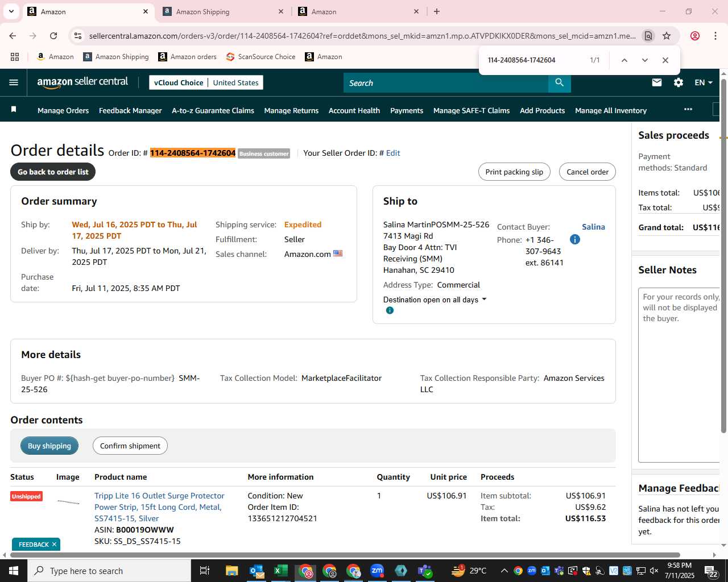Viewport: 728px width, 582px height.
Task: Open the messages mail icon
Action: pyautogui.click(x=657, y=82)
